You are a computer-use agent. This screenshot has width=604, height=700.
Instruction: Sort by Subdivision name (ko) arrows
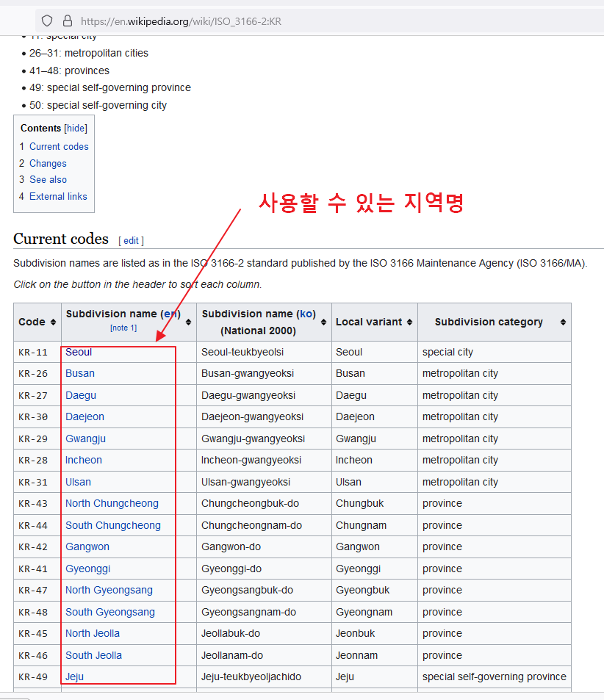coord(323,322)
